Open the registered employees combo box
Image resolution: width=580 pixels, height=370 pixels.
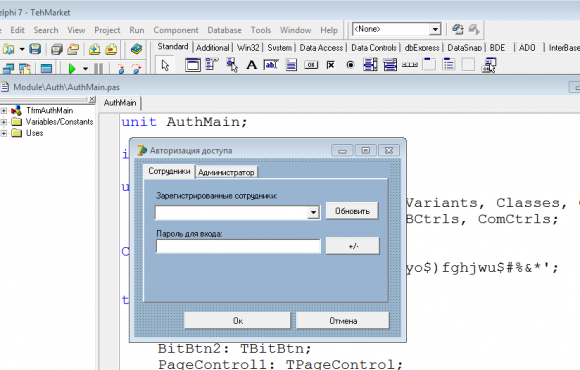(313, 212)
